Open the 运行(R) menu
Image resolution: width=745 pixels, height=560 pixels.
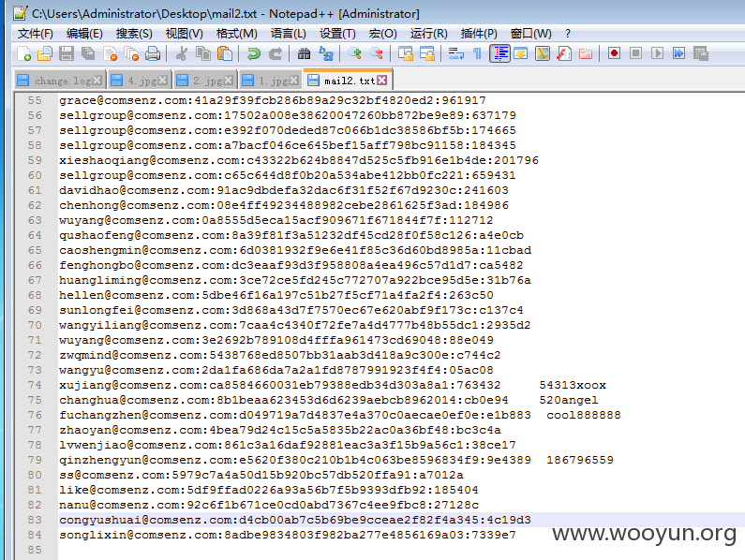tap(429, 34)
